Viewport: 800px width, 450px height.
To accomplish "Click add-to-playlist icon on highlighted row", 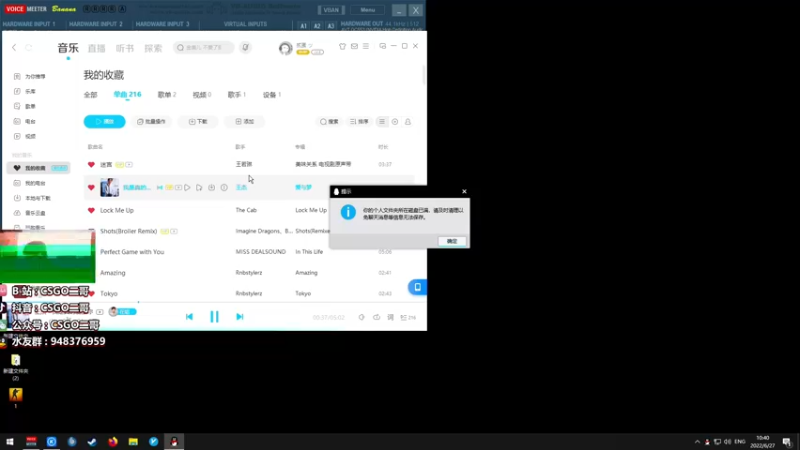I will point(199,187).
